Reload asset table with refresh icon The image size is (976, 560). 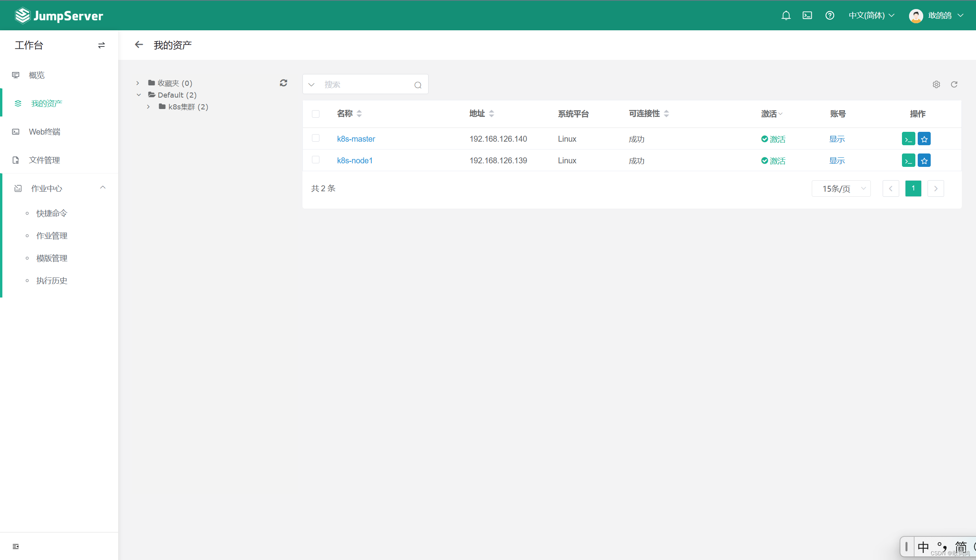[954, 85]
